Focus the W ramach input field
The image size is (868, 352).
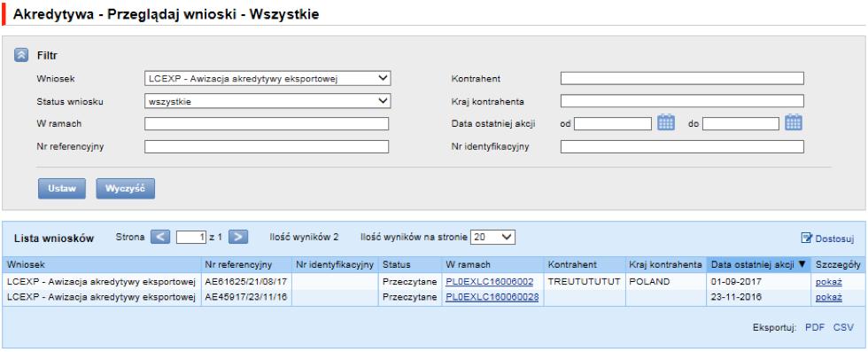(267, 123)
